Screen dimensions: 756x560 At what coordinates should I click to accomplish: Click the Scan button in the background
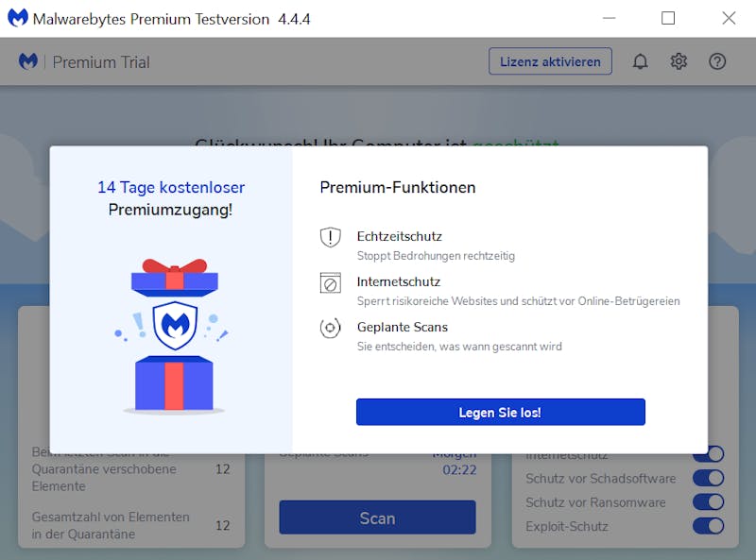(377, 518)
